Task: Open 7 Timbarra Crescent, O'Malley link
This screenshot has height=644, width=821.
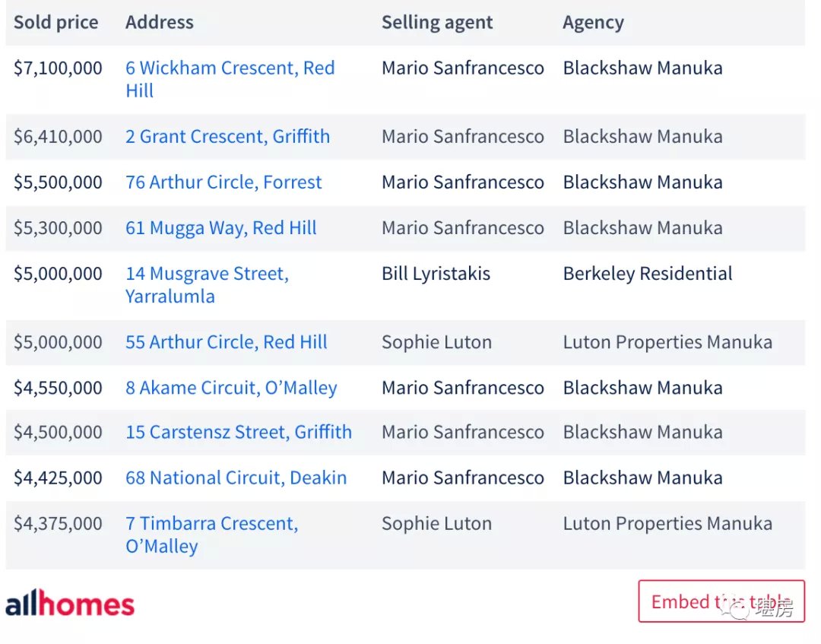Action: click(211, 535)
